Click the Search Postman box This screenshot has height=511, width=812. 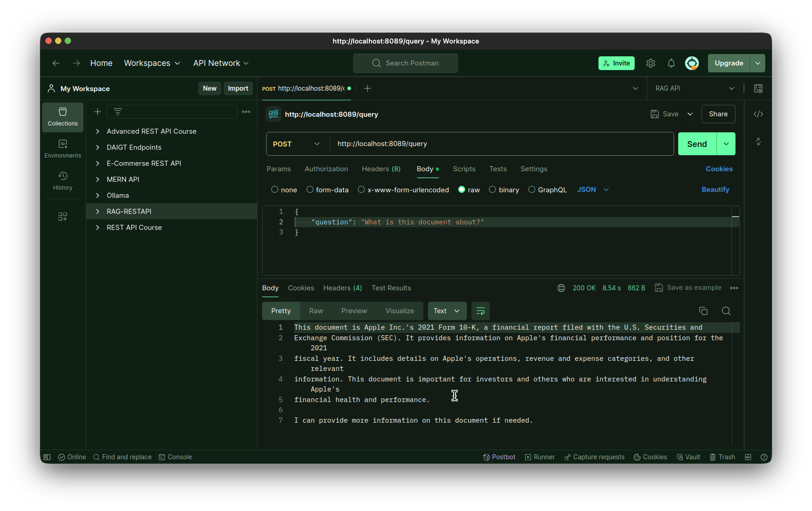[x=406, y=63]
